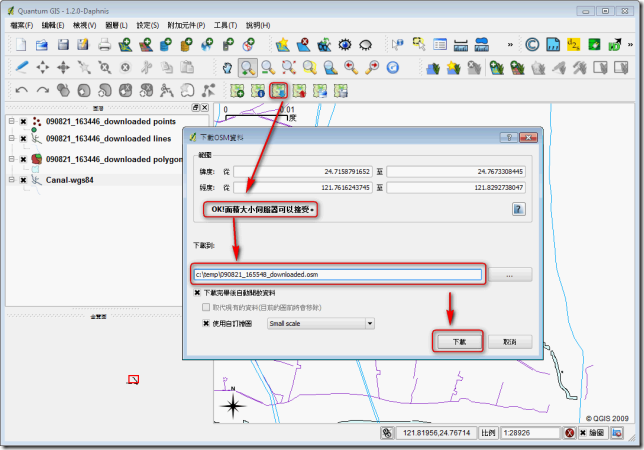Open the 檢視(V) View menu

pos(85,25)
